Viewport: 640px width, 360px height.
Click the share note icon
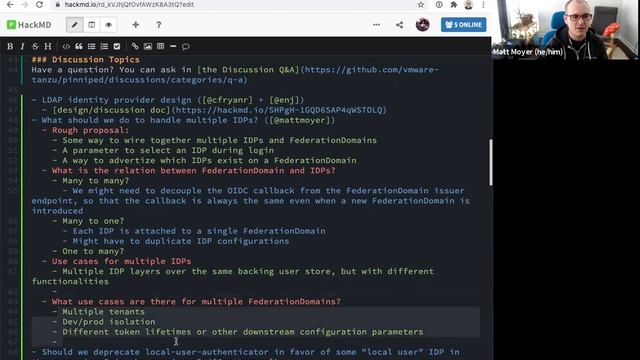pyautogui.click(x=399, y=25)
